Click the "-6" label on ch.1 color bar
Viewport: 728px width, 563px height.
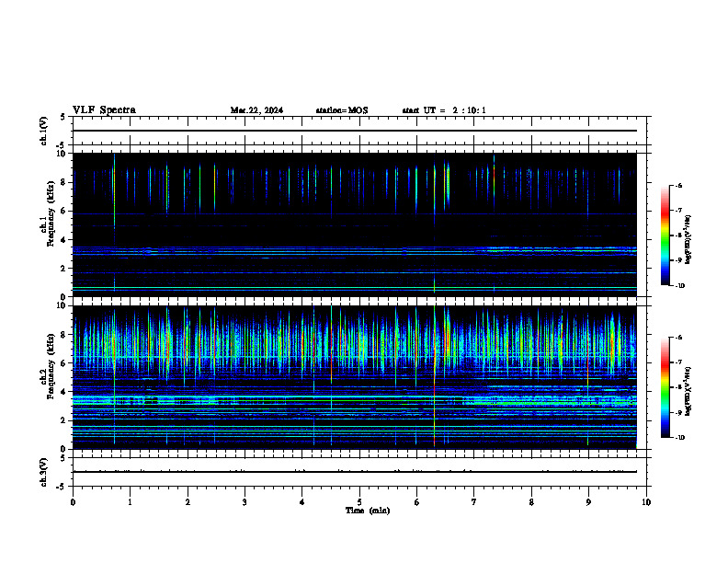(x=678, y=185)
